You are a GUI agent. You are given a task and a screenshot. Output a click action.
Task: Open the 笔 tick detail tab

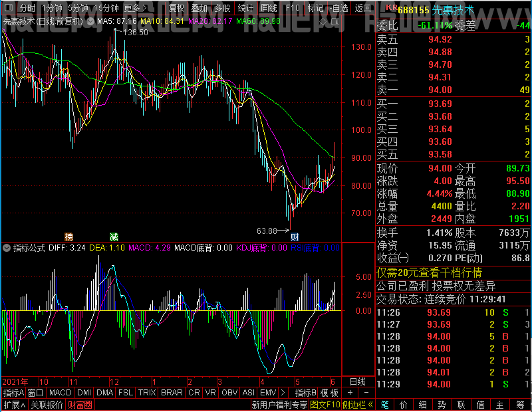pos(384,405)
